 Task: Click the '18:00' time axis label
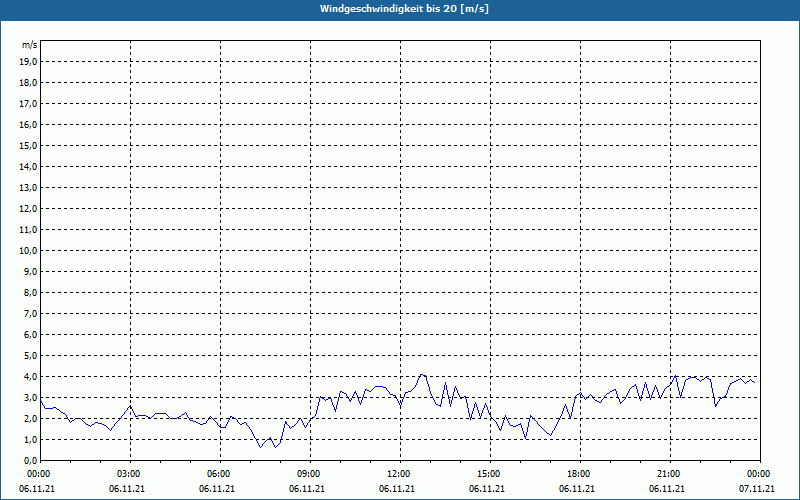point(581,474)
